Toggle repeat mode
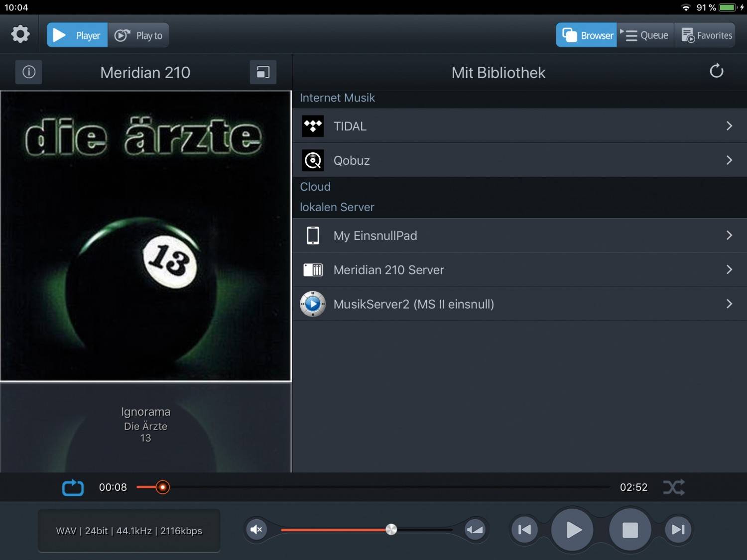747x560 pixels. tap(73, 487)
